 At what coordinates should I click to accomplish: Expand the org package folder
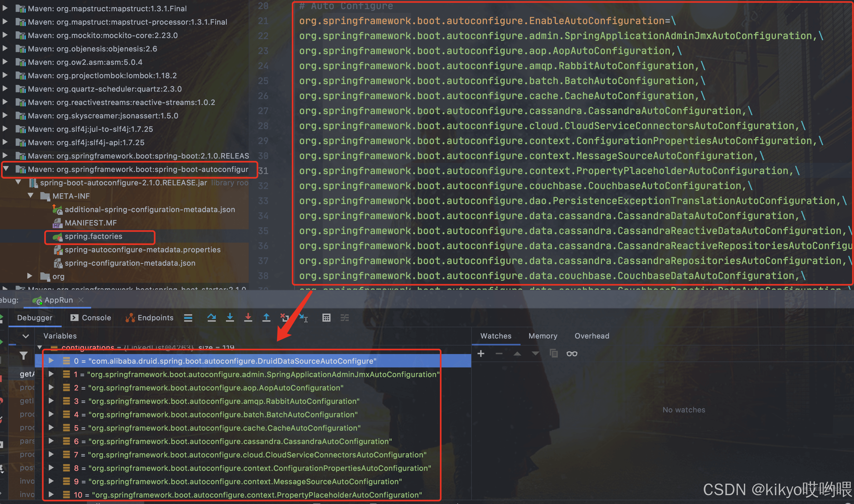30,276
